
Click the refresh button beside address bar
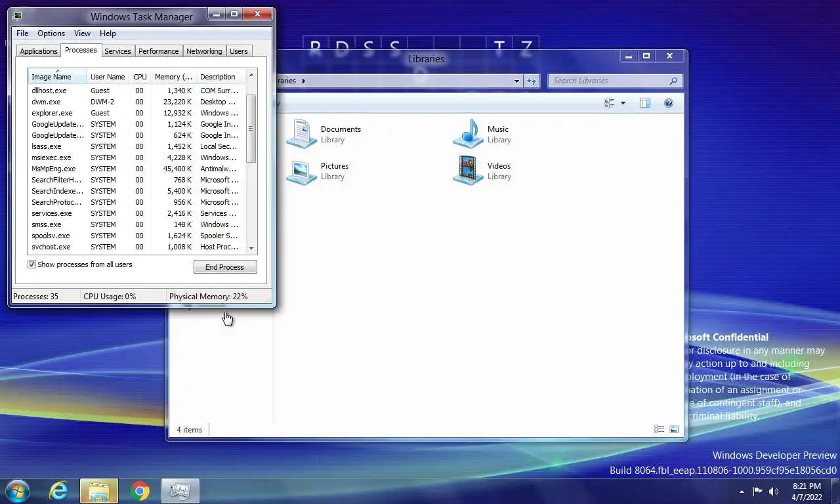click(531, 81)
